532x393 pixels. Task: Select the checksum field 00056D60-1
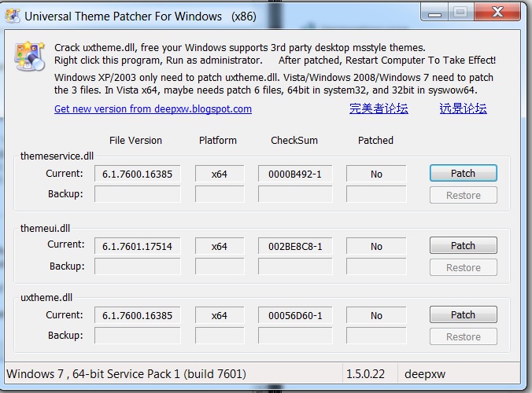click(295, 315)
